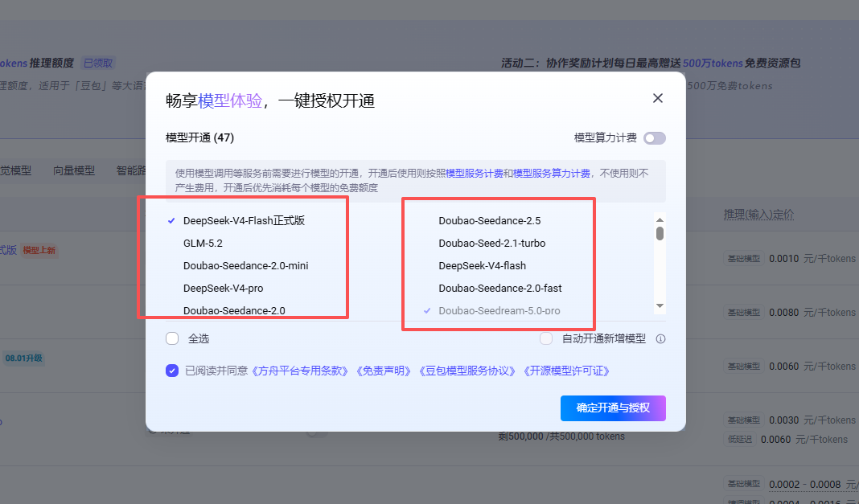Open 模型服务计费 link

tap(475, 173)
